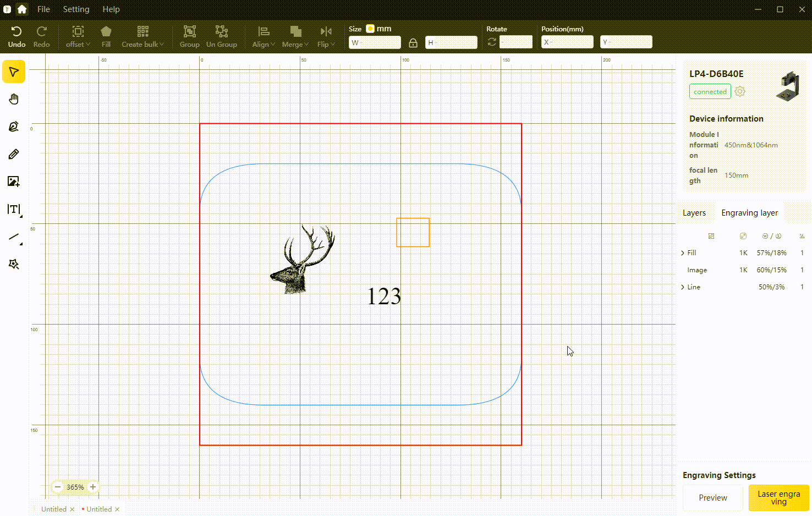Switch to the Layers tab
Viewport: 812px width, 516px height.
point(694,213)
